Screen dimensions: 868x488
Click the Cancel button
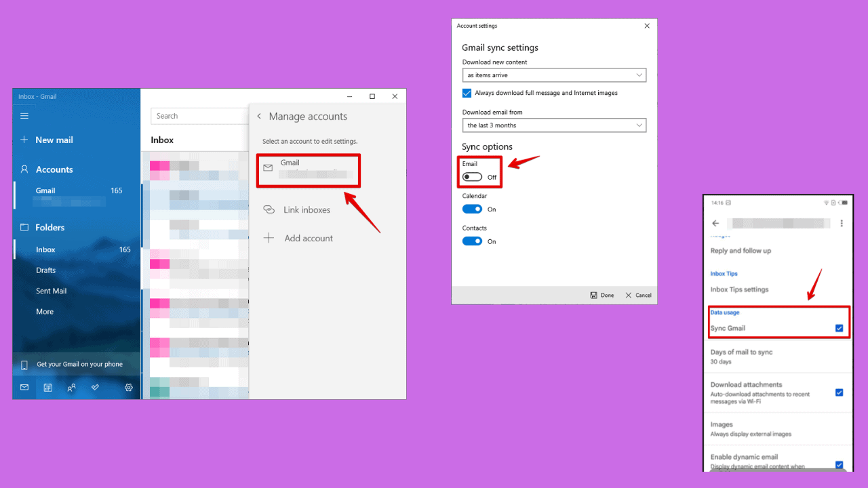(x=639, y=296)
